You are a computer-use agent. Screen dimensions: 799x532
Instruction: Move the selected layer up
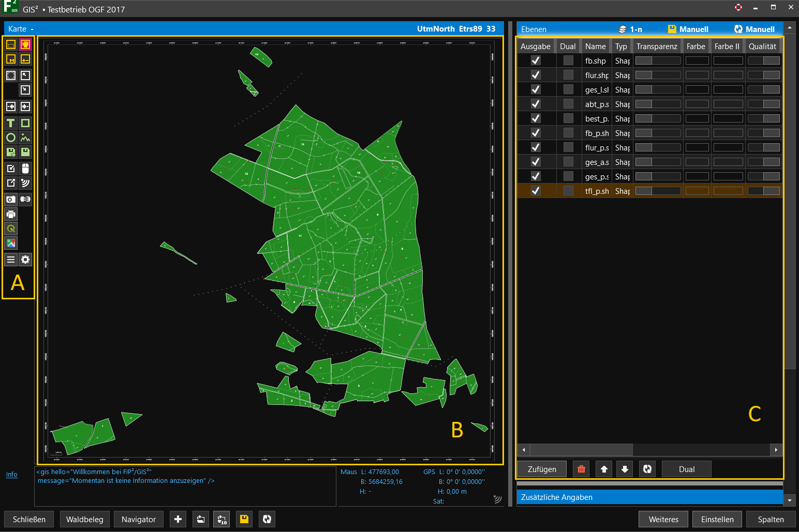[x=604, y=469]
